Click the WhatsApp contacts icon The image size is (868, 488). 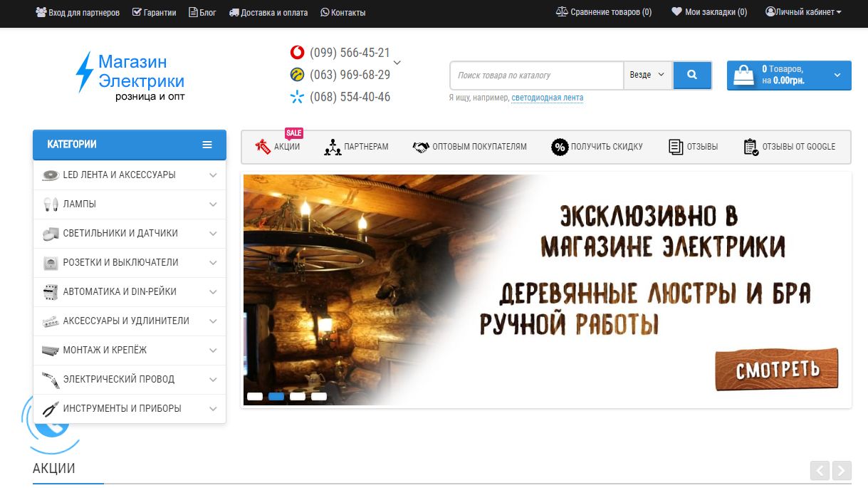pyautogui.click(x=325, y=12)
